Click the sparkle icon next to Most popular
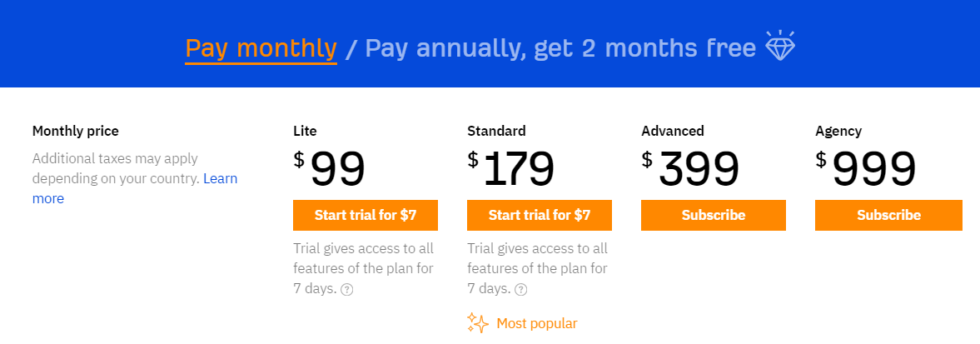The image size is (980, 344). click(x=478, y=322)
